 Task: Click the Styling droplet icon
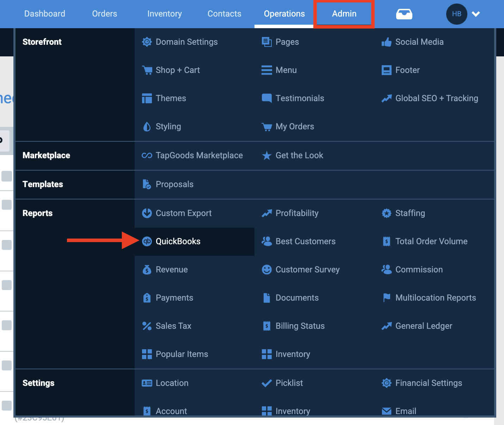pyautogui.click(x=147, y=127)
